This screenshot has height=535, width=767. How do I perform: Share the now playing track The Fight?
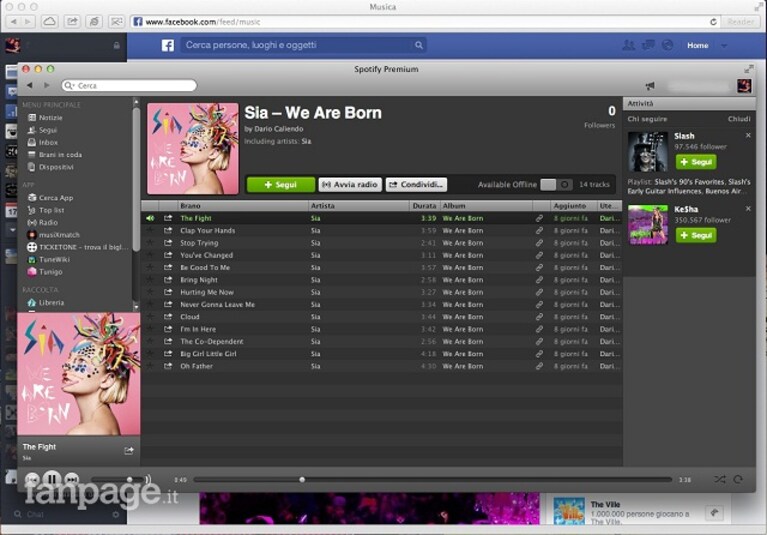(129, 450)
